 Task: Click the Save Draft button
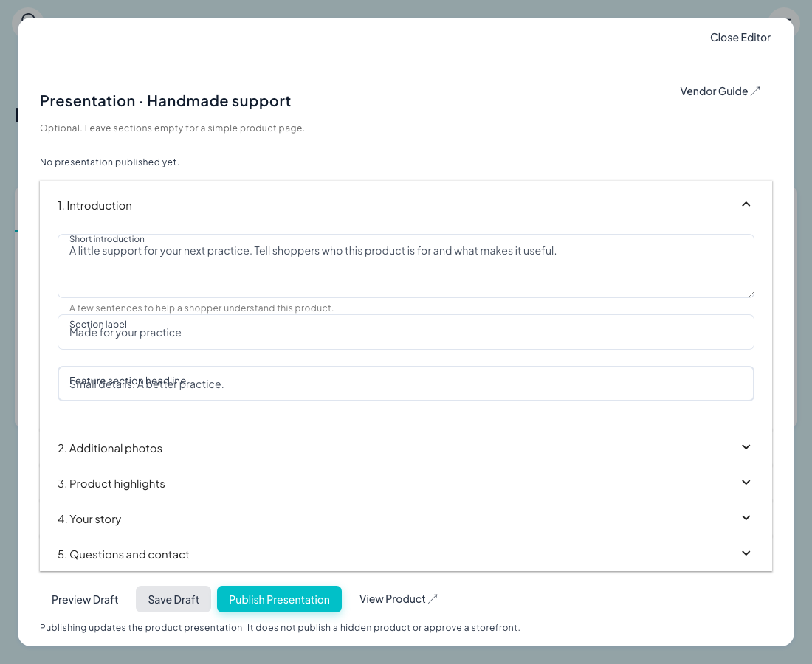click(173, 599)
